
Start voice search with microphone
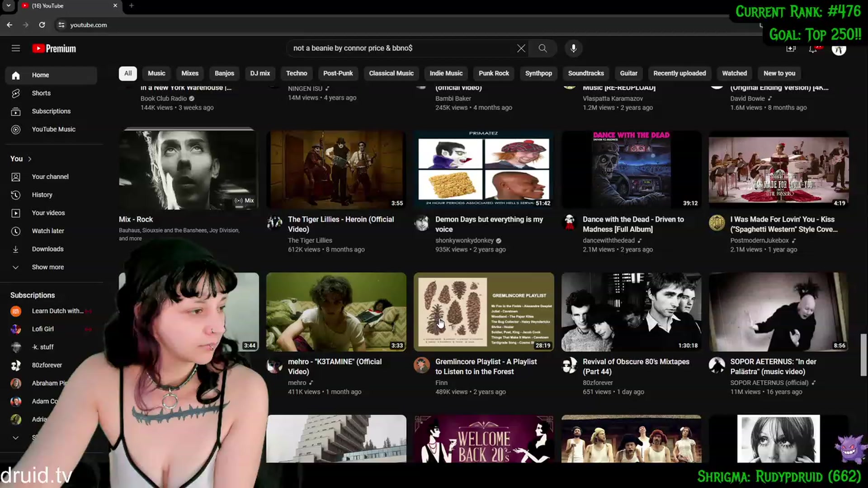click(573, 48)
